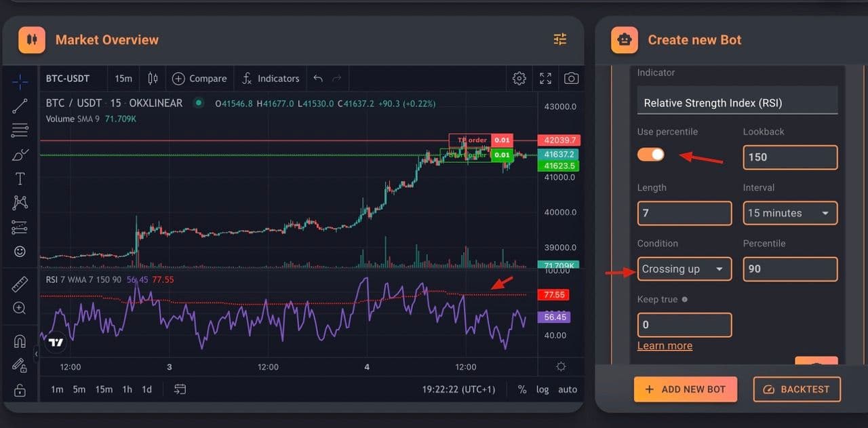Screen dimensions: 868x428
Task: Select the crosshair cursor tool
Action: tap(20, 82)
